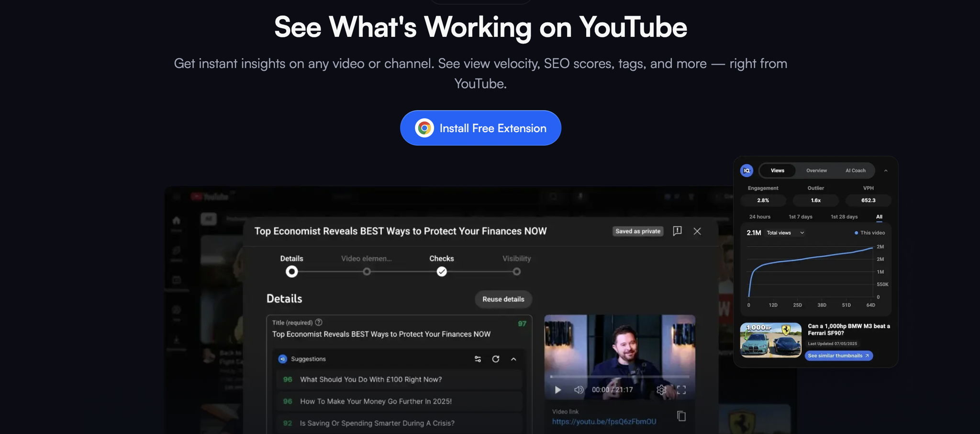Close the video details dialog
The width and height of the screenshot is (980, 434).
tap(697, 231)
